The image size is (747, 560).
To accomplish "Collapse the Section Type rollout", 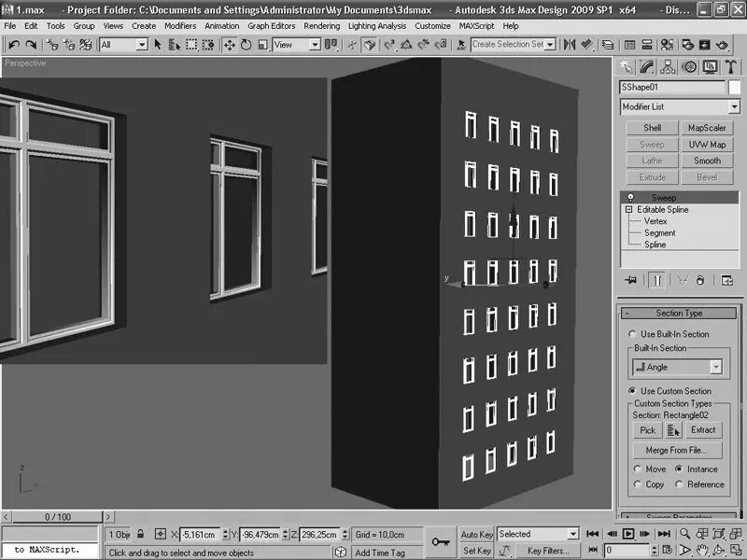I will tap(679, 313).
